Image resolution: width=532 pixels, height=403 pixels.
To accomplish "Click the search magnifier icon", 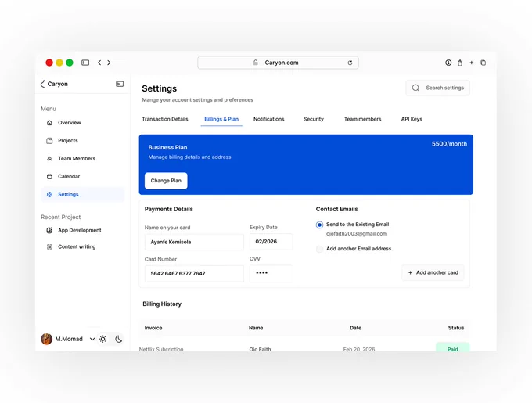I will pyautogui.click(x=415, y=88).
